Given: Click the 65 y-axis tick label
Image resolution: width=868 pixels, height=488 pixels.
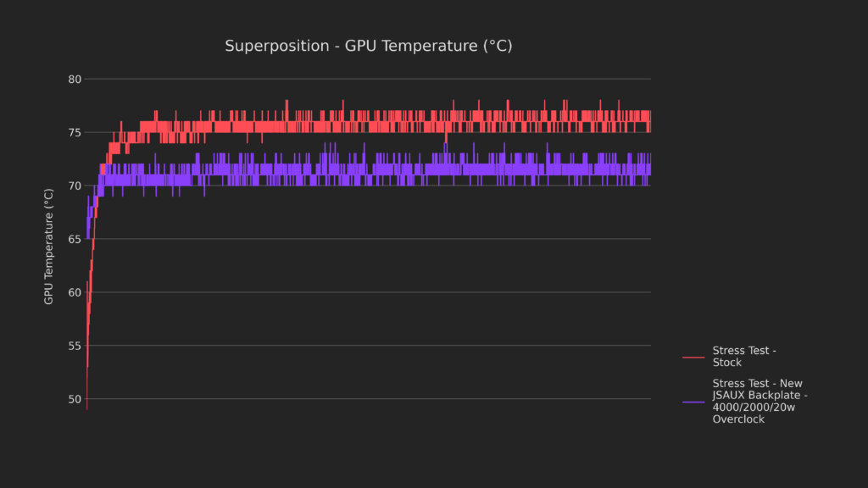Looking at the screenshot, I should point(75,239).
